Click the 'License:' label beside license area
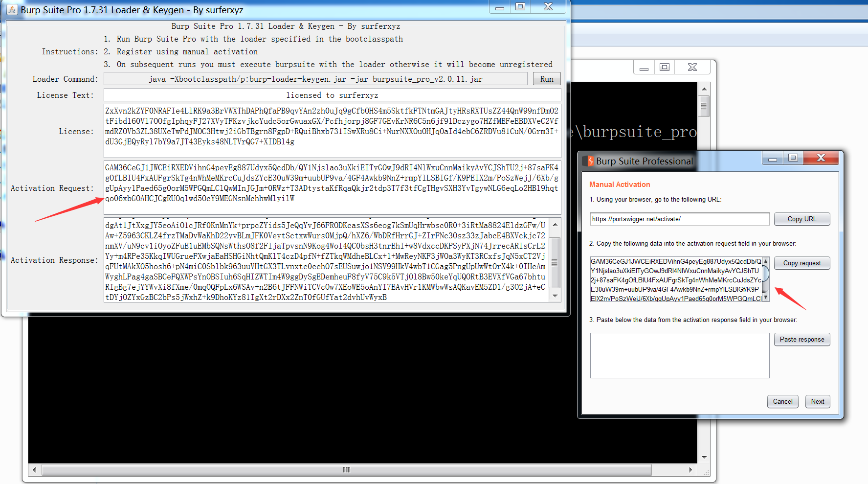Image resolution: width=868 pixels, height=484 pixels. tap(76, 132)
